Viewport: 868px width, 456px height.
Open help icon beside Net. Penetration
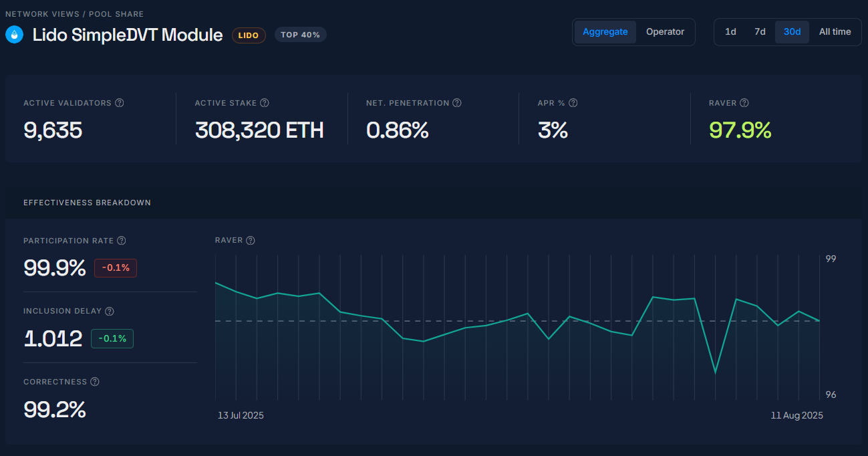457,103
